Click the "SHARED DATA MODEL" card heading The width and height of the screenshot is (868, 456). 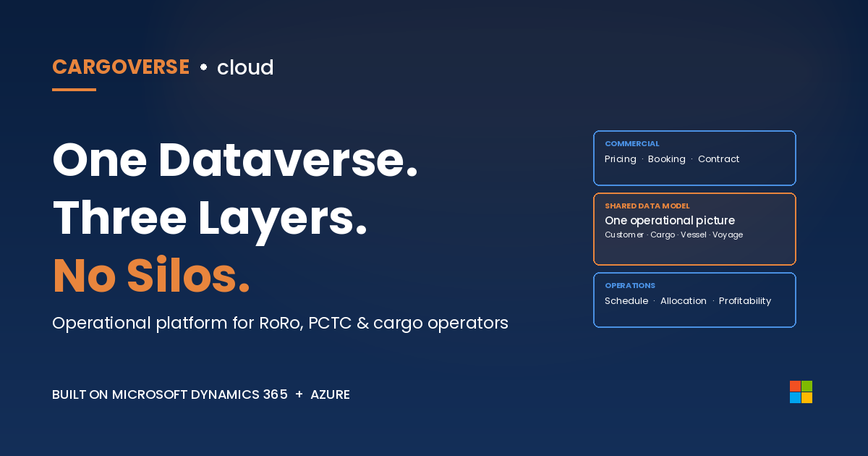[647, 206]
